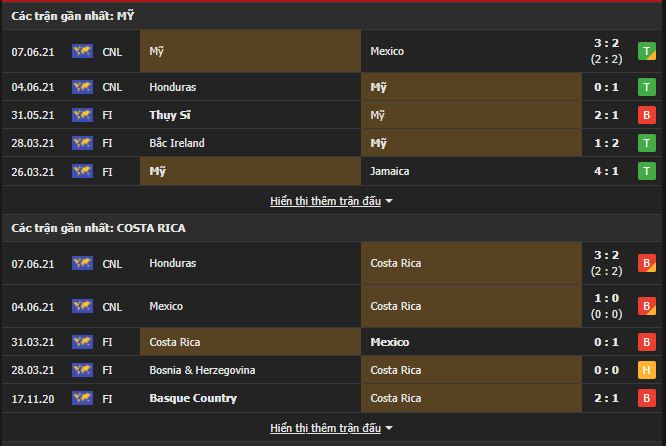The height and width of the screenshot is (446, 666).
Task: Click the red B badge in the Thụy Sĩ row
Action: [x=646, y=115]
